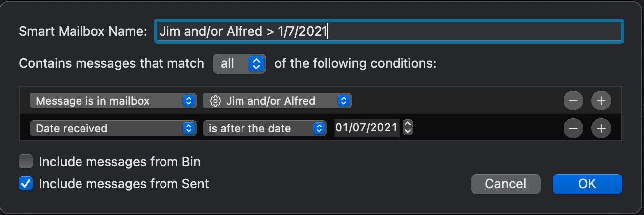
Task: Click gear icon beside Jim and/or Alfred
Action: [x=215, y=101]
